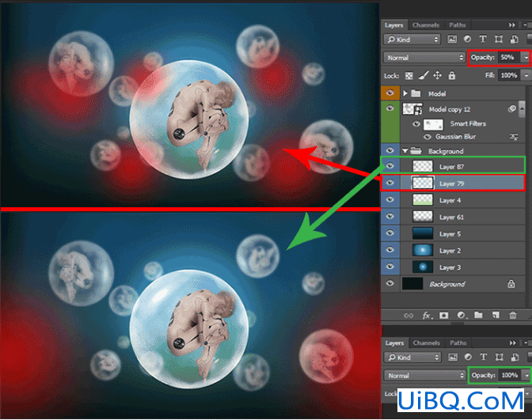
Task: Click Opacity 50% value field
Action: [510, 58]
